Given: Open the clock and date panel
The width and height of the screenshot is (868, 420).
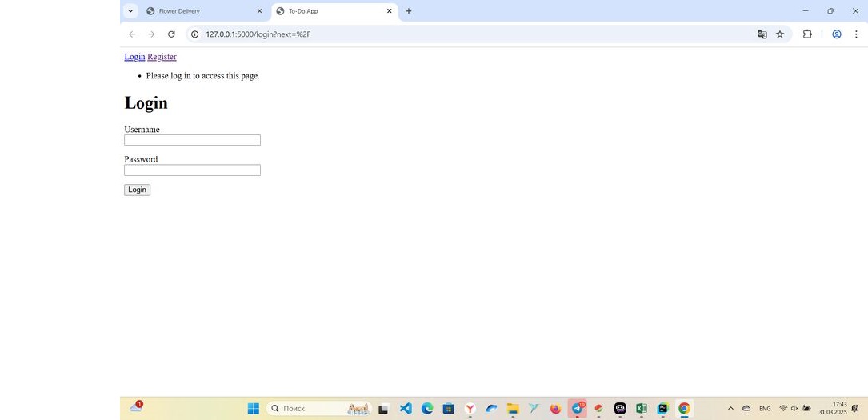Looking at the screenshot, I should coord(833,408).
